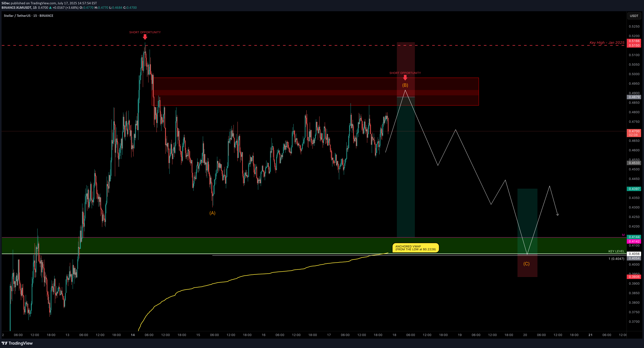Select the 0.5150 red price label
This screenshot has height=348, width=644.
pos(634,46)
